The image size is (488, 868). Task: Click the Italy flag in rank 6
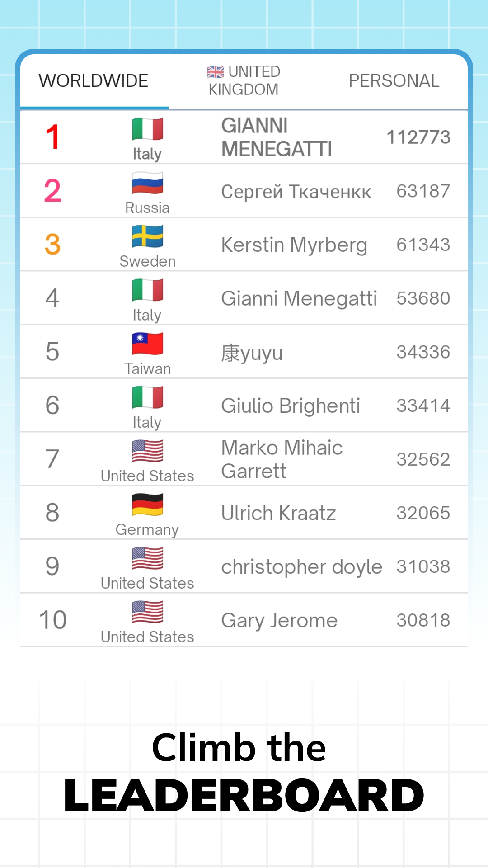147,398
